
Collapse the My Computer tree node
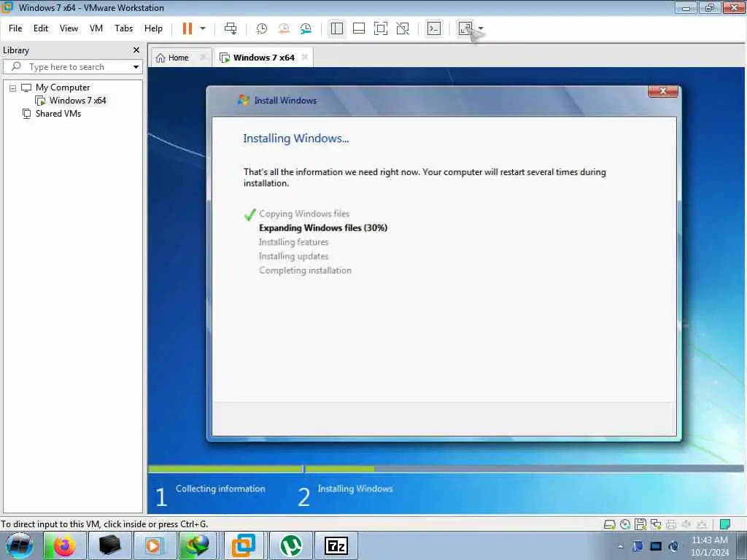[13, 88]
